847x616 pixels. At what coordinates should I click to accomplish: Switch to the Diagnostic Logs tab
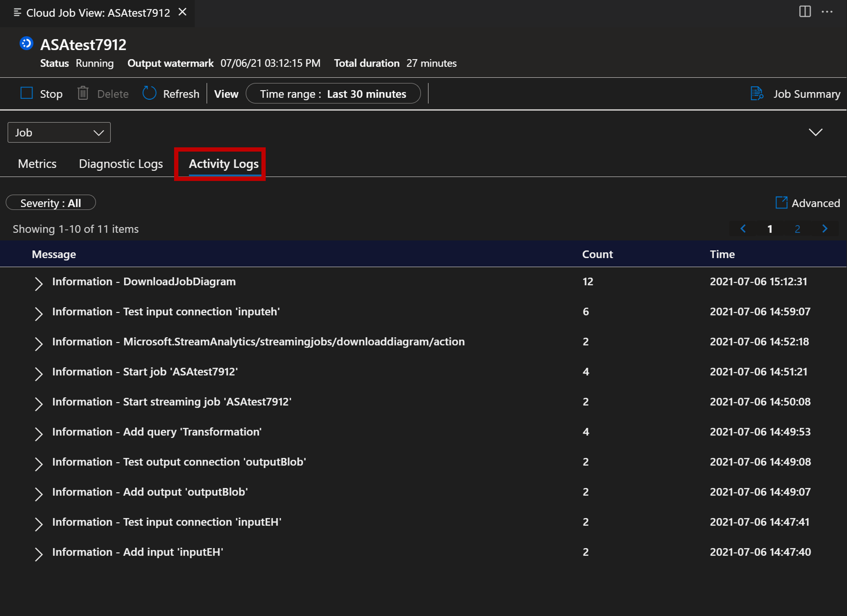pos(121,164)
